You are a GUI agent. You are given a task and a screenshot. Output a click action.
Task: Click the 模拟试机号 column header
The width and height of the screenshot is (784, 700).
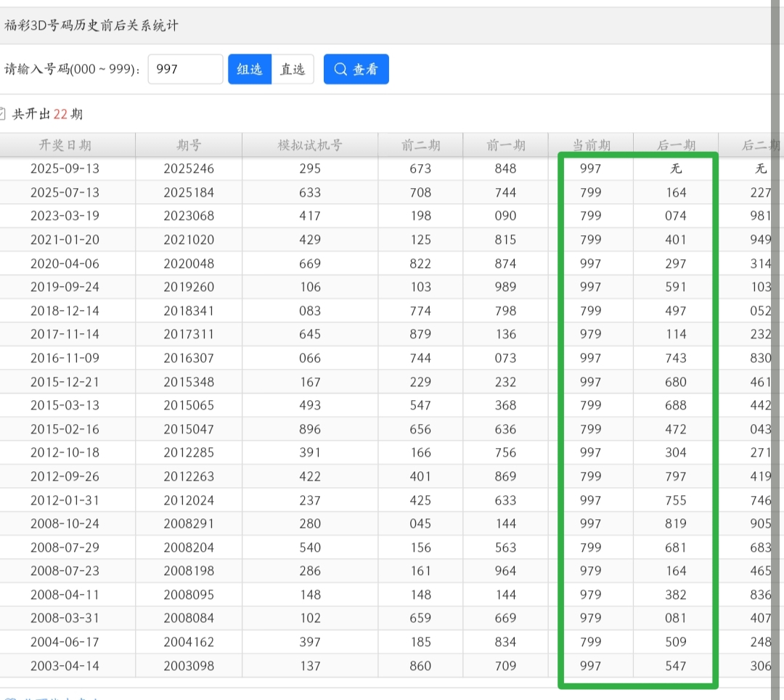(x=310, y=145)
